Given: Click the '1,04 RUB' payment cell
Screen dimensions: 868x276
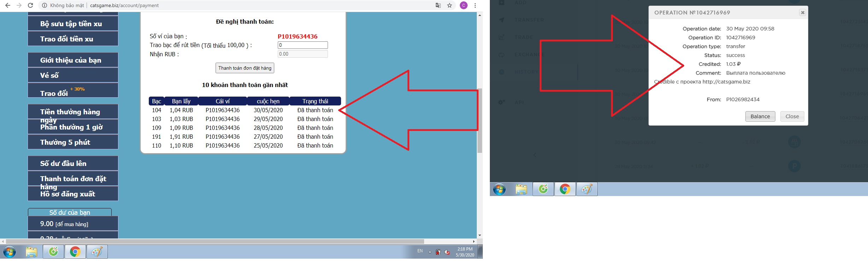Looking at the screenshot, I should [181, 110].
